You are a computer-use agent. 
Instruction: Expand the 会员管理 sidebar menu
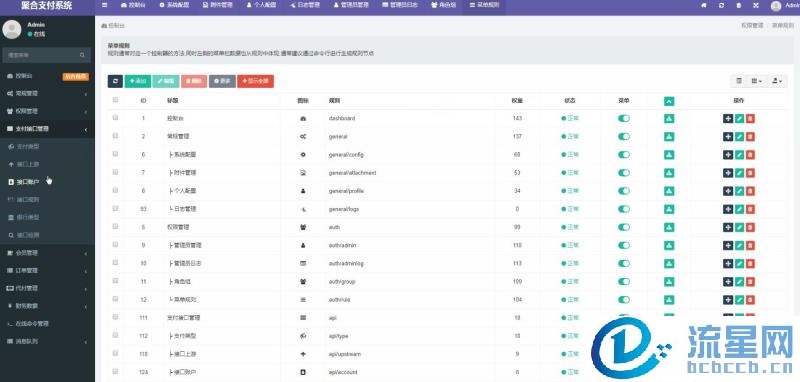47,253
